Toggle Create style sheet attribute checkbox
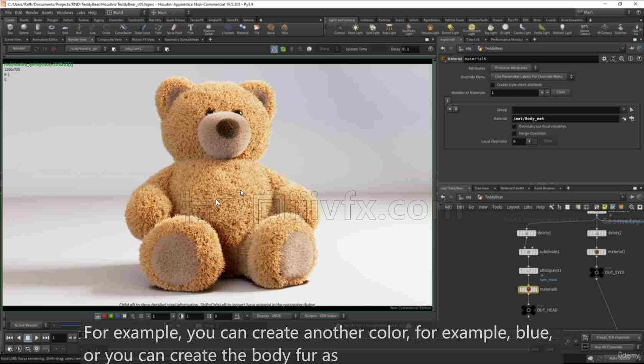644x364 pixels. [x=493, y=85]
